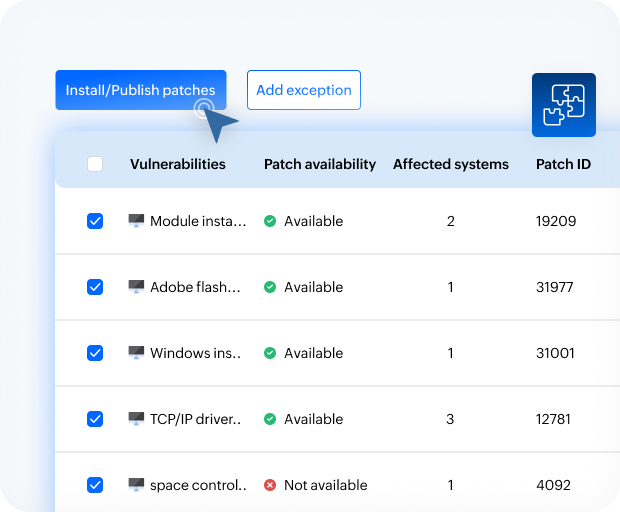Viewport: 620px width, 512px height.
Task: Uncheck the space control.. row checkbox
Action: [x=95, y=485]
